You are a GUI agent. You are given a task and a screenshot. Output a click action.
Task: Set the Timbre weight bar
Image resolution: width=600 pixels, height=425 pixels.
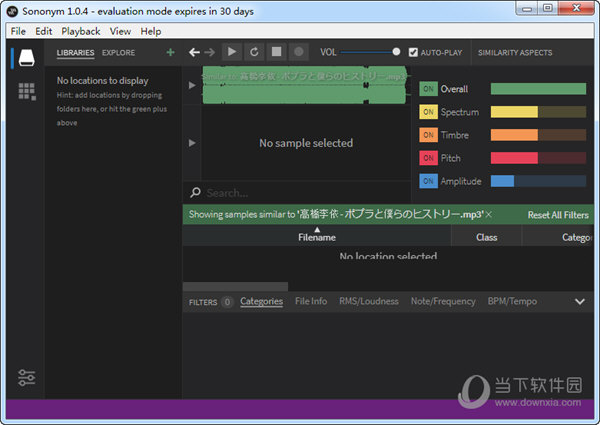[538, 135]
